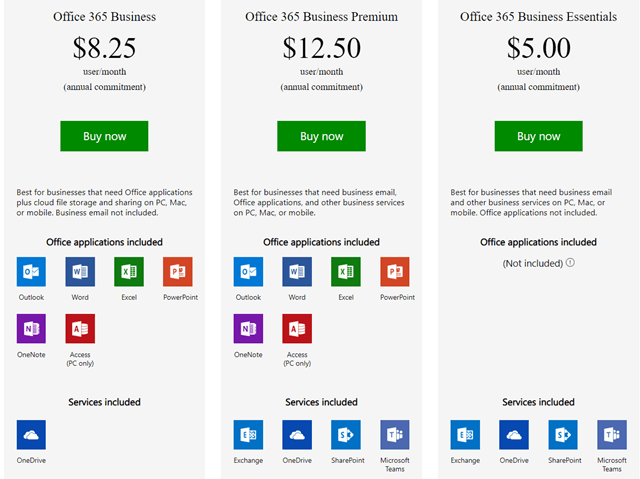Open Microsoft Teams icon in Business Essentials plan
Image resolution: width=640 pixels, height=479 pixels.
click(x=612, y=435)
